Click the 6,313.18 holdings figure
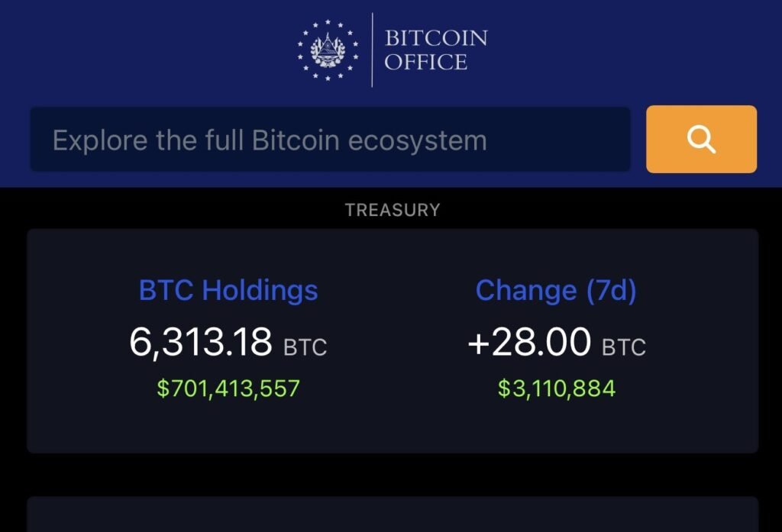The height and width of the screenshot is (532, 782). tap(201, 342)
